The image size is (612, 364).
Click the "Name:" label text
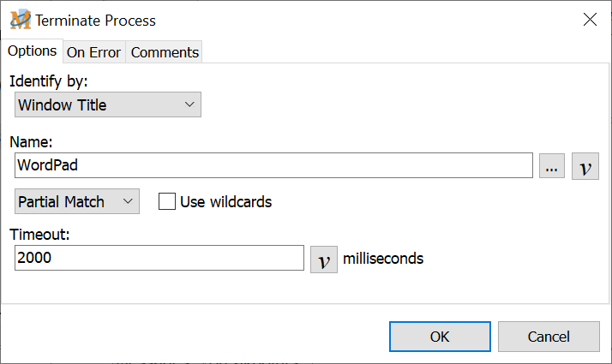point(32,143)
